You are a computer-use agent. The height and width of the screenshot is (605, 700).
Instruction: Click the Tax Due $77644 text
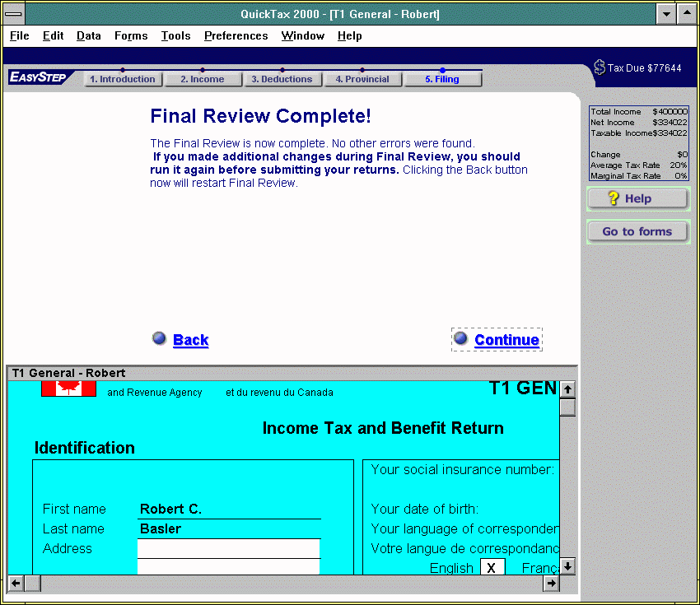(x=644, y=68)
